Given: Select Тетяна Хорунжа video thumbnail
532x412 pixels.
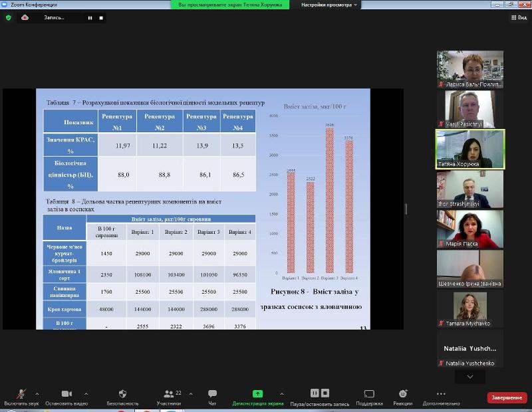Looking at the screenshot, I should coord(470,150).
